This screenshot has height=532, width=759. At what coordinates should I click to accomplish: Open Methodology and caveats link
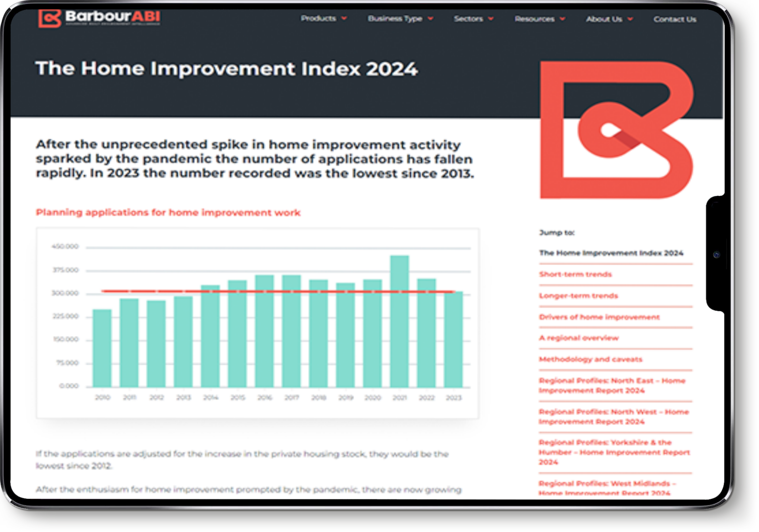590,359
